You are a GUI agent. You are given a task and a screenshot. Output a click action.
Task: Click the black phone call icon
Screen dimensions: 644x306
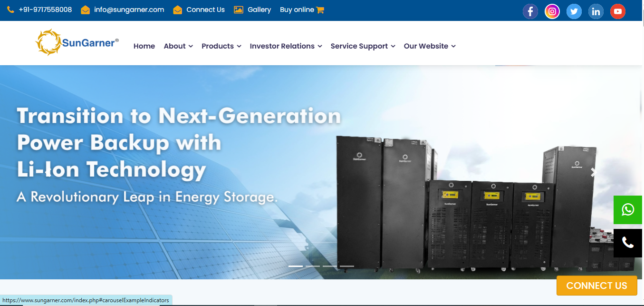pos(628,243)
